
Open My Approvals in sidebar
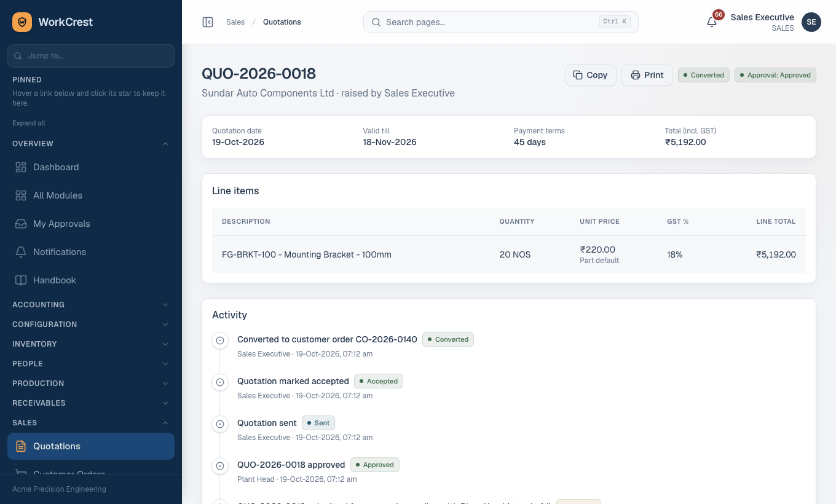91,224
